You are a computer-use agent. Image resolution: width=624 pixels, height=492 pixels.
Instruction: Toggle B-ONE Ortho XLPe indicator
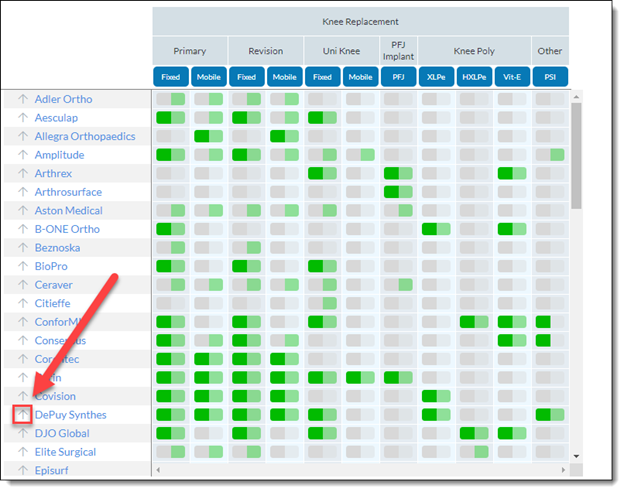pos(436,229)
